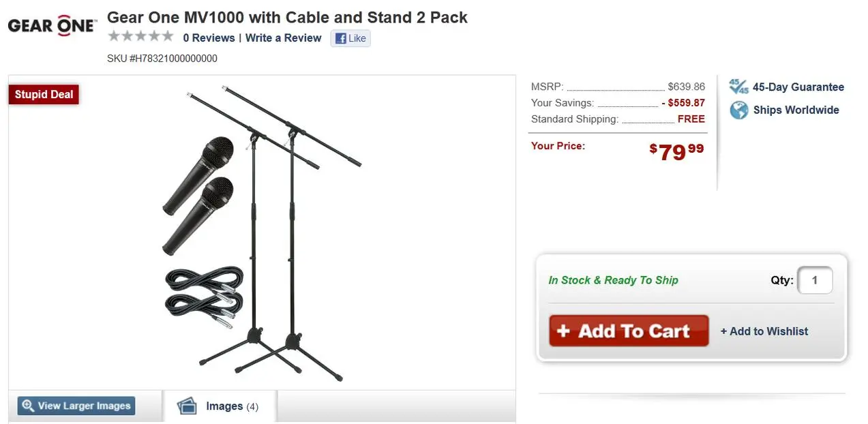Click the 45-Day Guarantee checkmark icon

tap(738, 87)
